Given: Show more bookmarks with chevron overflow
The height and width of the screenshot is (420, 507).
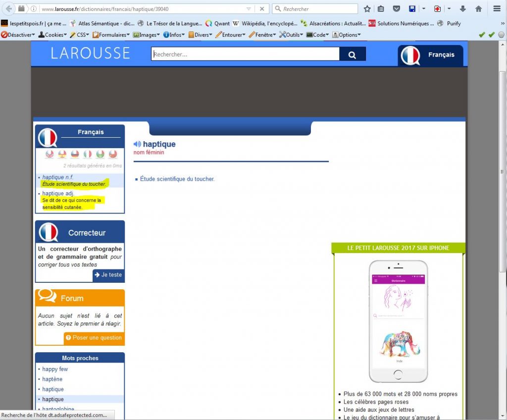Looking at the screenshot, I should [x=503, y=23].
